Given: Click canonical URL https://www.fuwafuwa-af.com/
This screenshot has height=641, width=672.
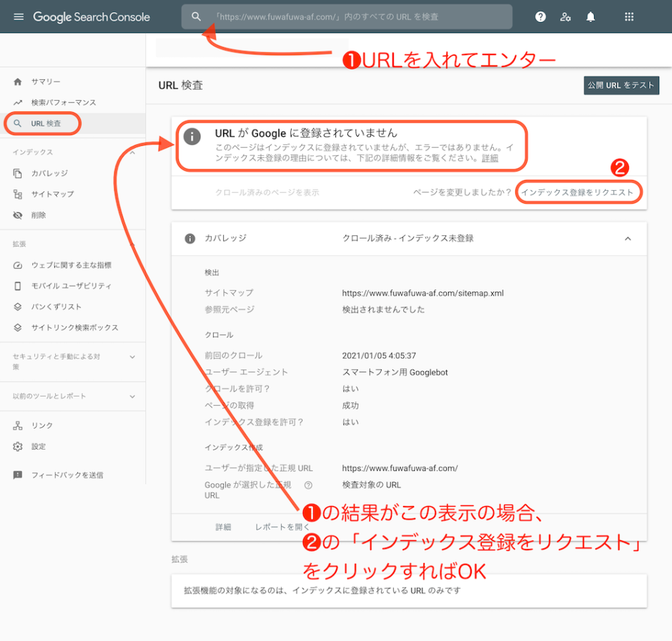Looking at the screenshot, I should click(x=400, y=468).
